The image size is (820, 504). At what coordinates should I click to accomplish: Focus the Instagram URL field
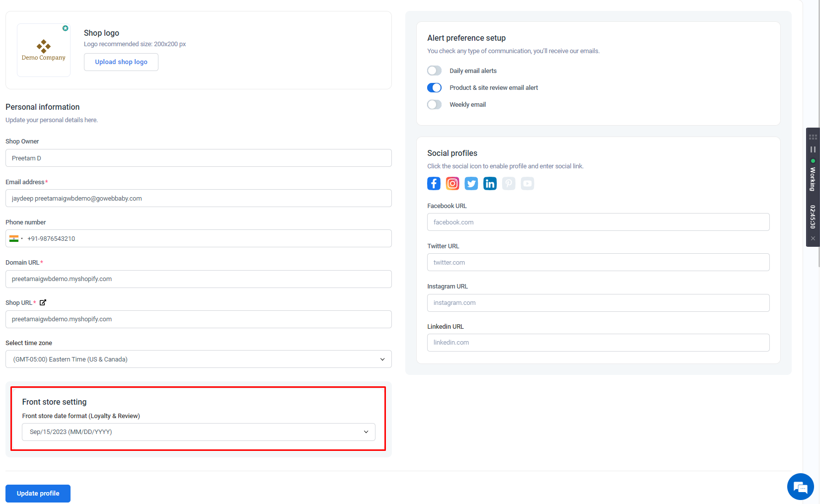[x=598, y=303]
